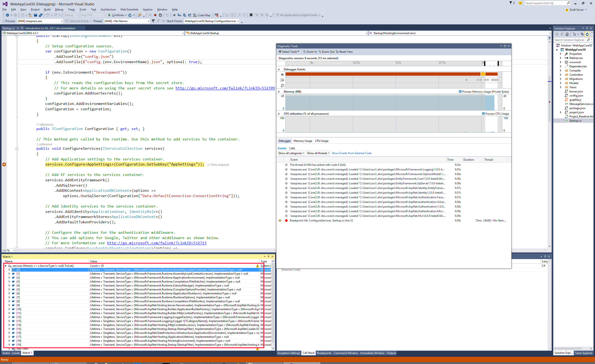The height and width of the screenshot is (364, 595).
Task: Click Show Next Statement arrow icon
Action: pyautogui.click(x=174, y=15)
